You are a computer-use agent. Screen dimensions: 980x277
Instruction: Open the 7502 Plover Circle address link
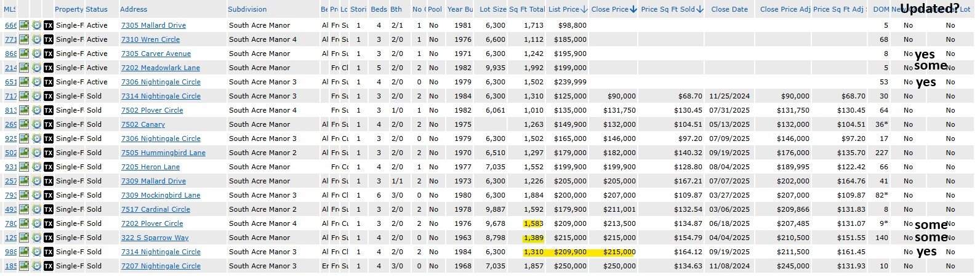tap(152, 110)
